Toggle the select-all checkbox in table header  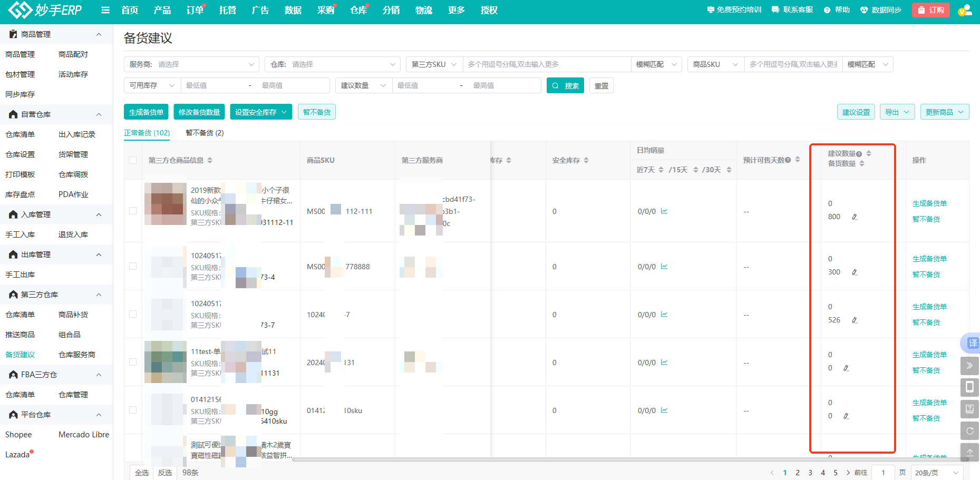pyautogui.click(x=133, y=160)
